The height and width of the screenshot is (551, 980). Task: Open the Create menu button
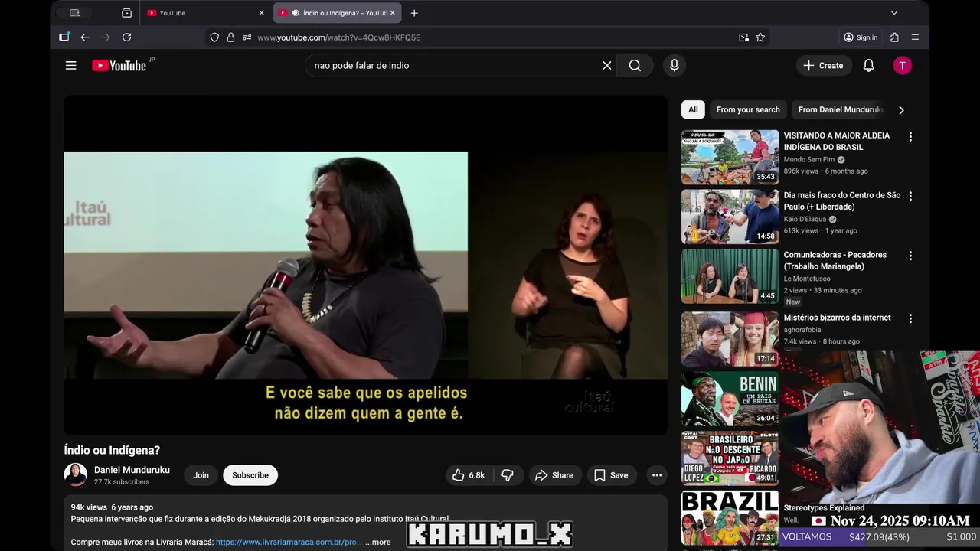click(823, 66)
